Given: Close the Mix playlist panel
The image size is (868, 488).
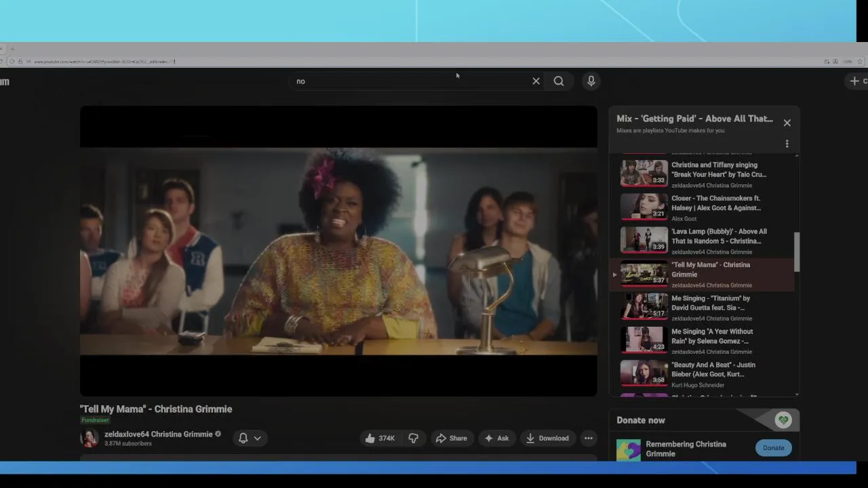Looking at the screenshot, I should coord(787,123).
